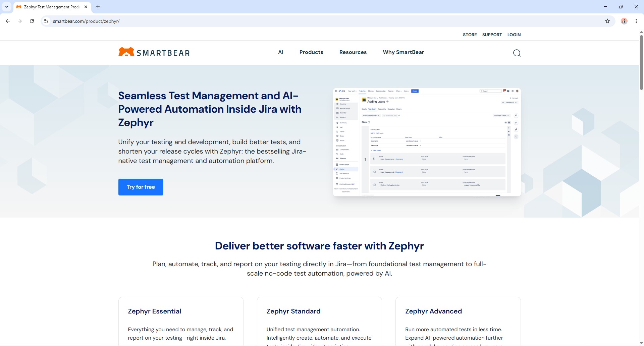
Task: Restore down the browser window
Action: (x=621, y=7)
